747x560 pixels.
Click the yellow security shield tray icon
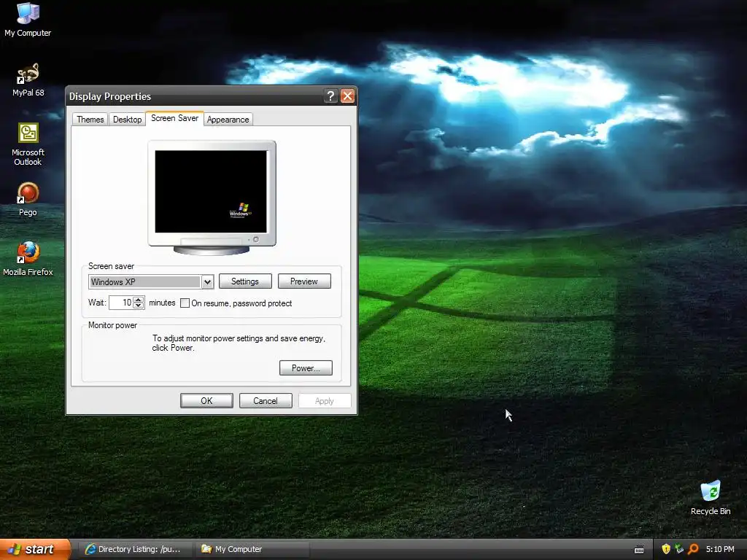tap(665, 549)
